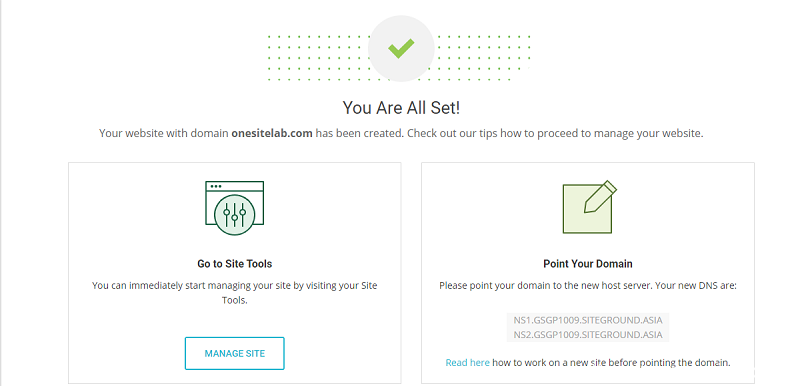Click gray circle behind the checkmark
The image size is (800, 386).
401,48
